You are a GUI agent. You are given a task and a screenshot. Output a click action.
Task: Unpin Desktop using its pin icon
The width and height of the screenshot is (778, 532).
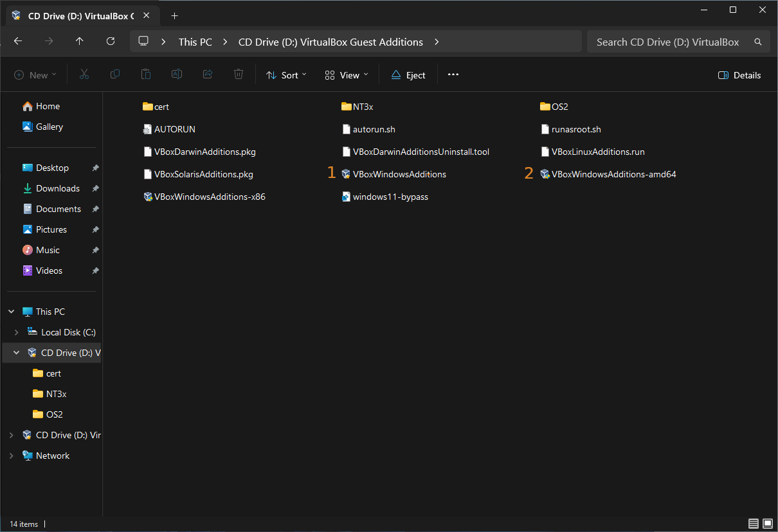(x=95, y=168)
